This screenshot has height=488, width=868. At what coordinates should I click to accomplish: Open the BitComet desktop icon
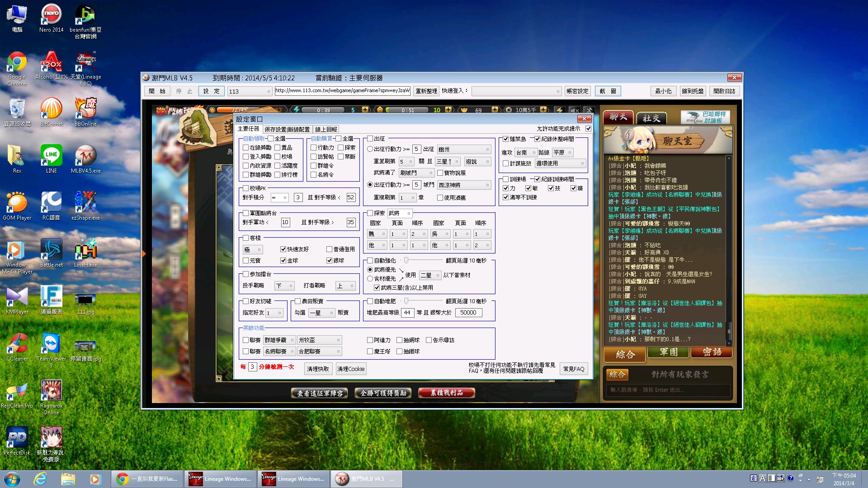point(51,112)
